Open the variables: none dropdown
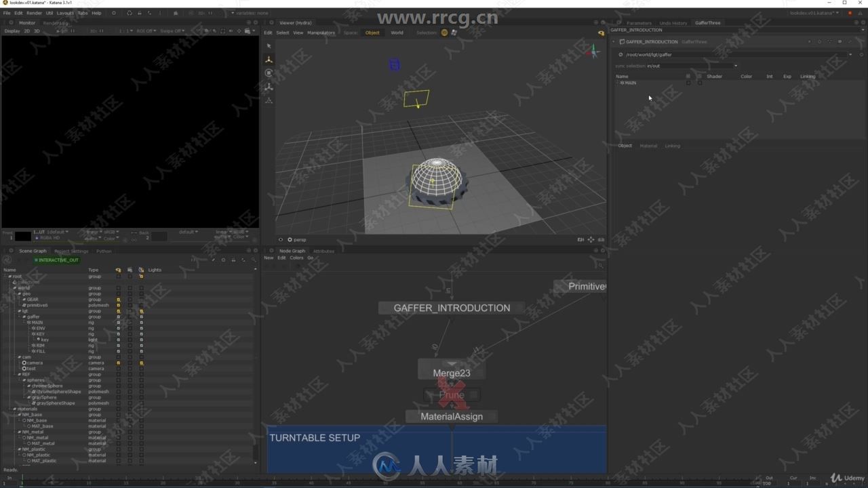Screen dimensions: 868x488 (250, 13)
